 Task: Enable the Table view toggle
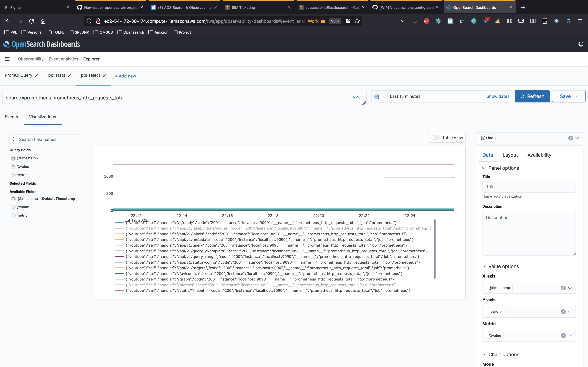(x=435, y=137)
